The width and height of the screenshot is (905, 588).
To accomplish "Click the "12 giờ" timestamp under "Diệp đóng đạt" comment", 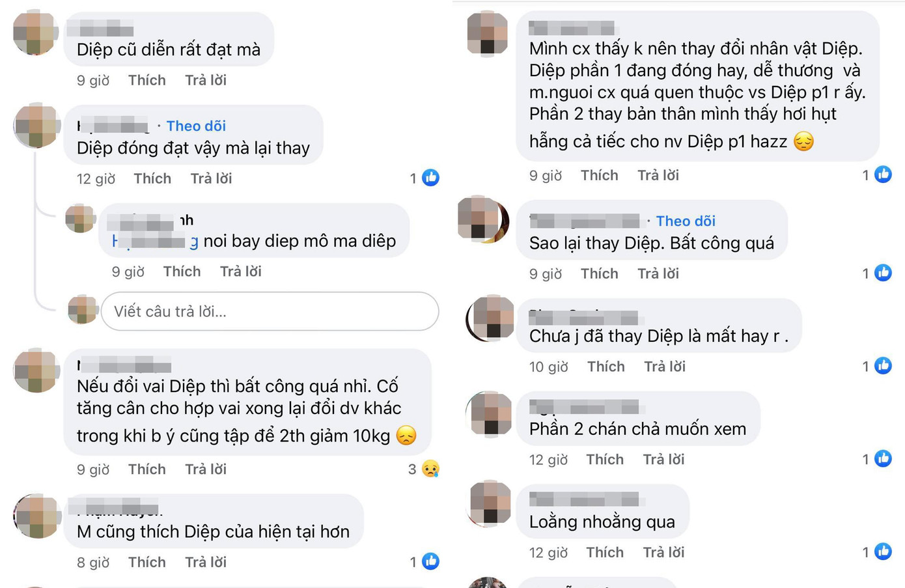I will tap(96, 178).
